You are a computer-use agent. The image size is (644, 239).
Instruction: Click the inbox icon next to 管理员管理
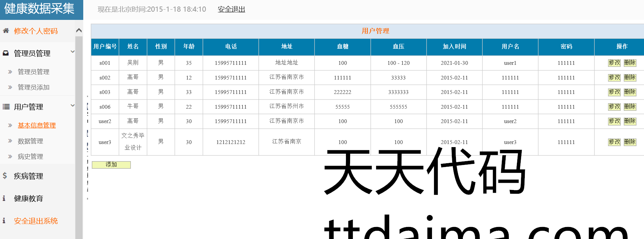[6, 53]
